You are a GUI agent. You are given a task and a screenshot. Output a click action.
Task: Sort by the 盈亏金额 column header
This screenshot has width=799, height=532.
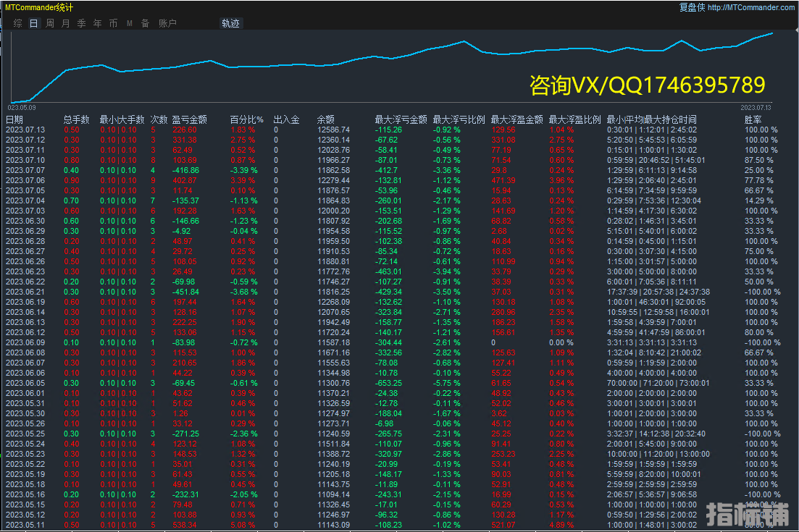[189, 119]
